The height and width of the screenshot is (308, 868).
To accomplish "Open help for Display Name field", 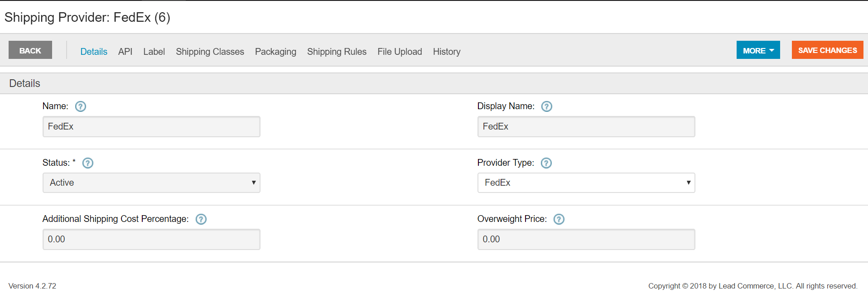I will point(547,106).
